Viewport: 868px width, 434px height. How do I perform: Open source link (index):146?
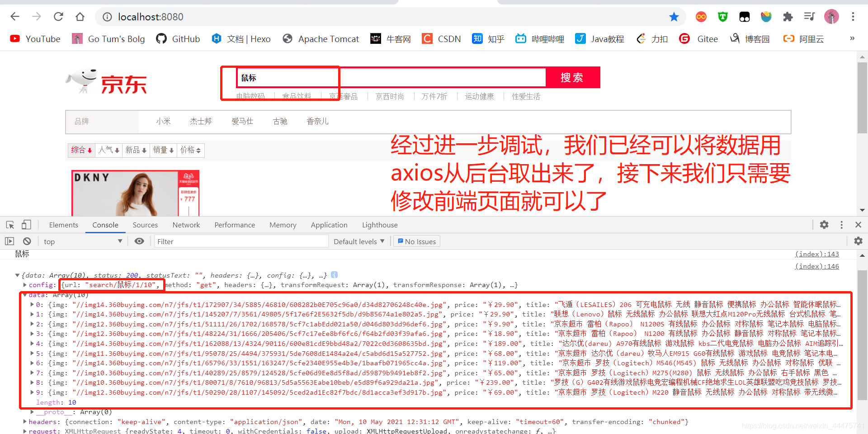point(817,266)
